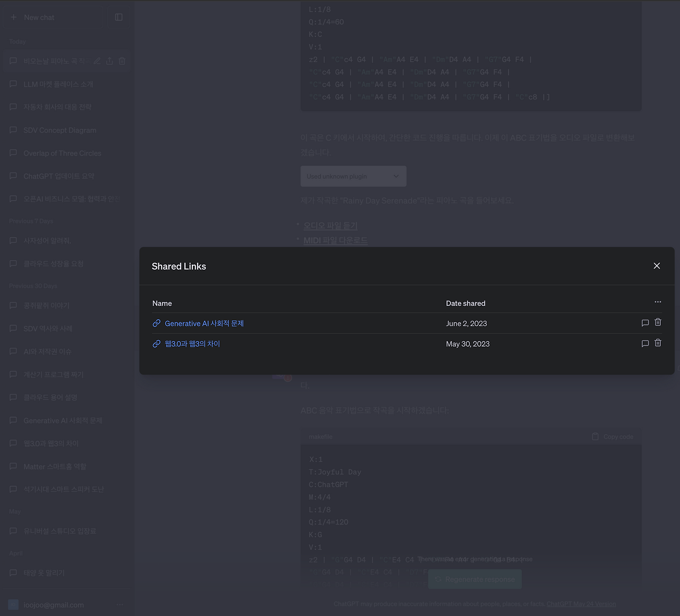Open the ChatGPT May 24 Version link

581,604
